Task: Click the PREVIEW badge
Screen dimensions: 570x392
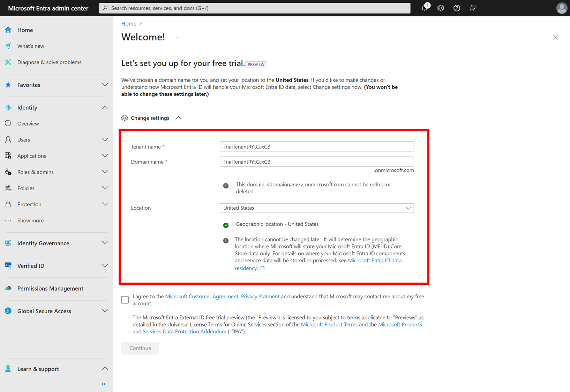Action: [256, 64]
